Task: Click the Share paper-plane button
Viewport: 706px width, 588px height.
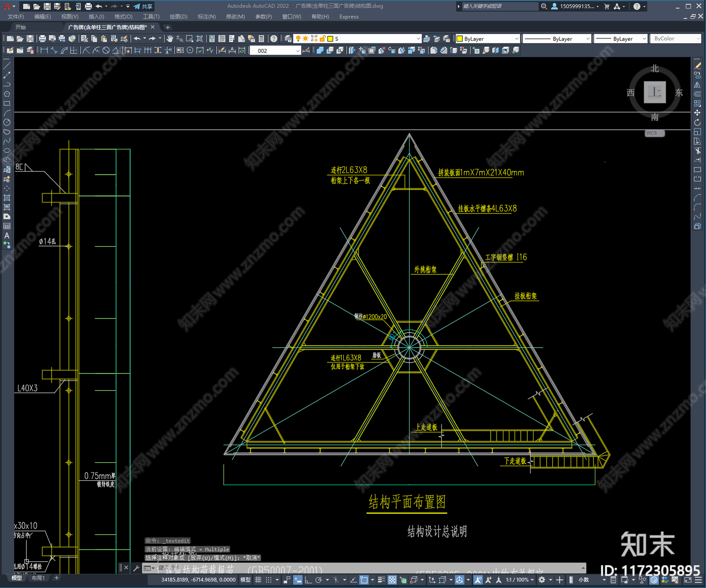Action: [143, 6]
